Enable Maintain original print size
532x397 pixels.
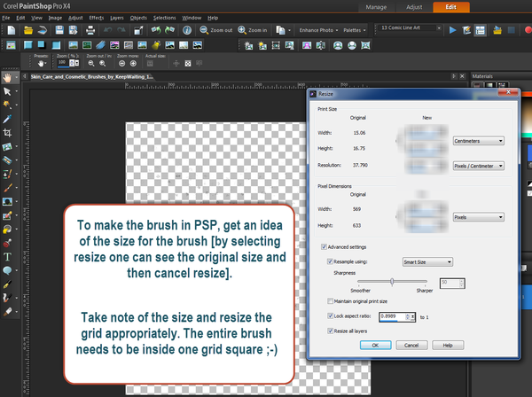pyautogui.click(x=330, y=302)
